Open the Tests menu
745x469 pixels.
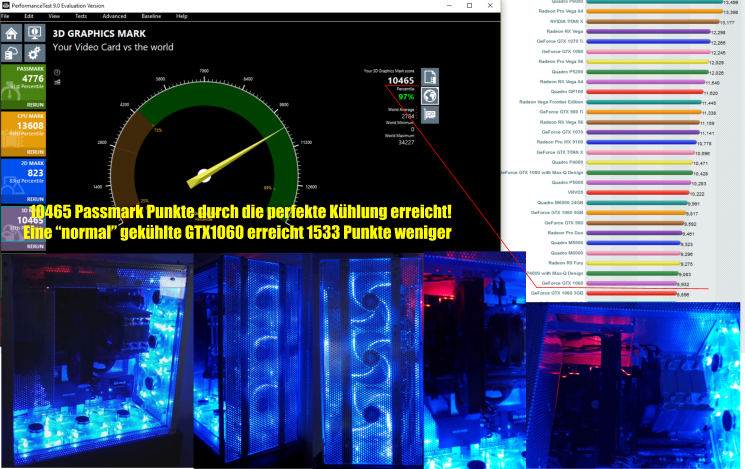81,16
